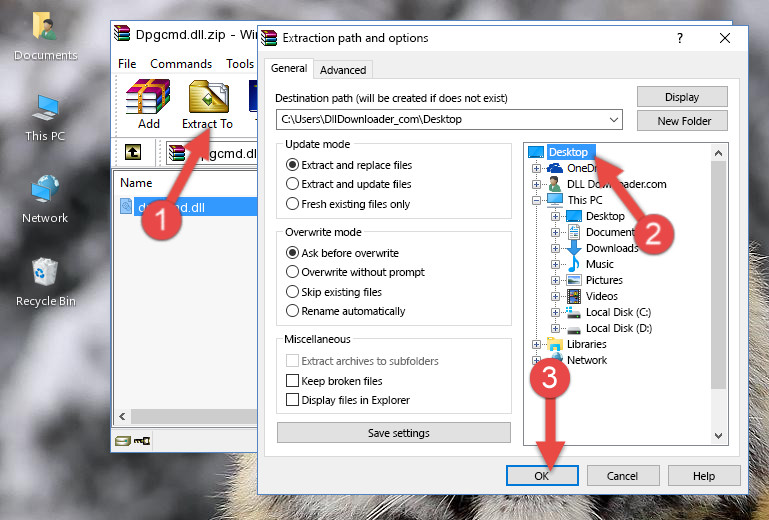Click the Extract To toolbar icon
769x520 pixels.
[x=208, y=97]
